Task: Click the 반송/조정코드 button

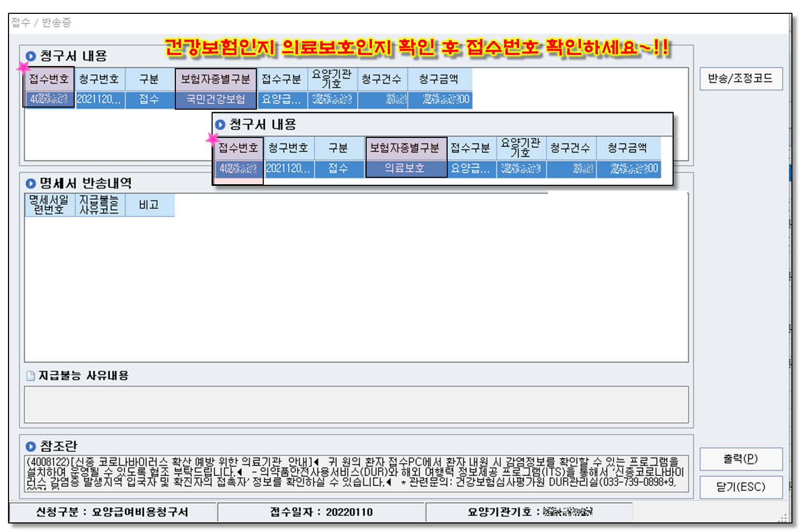Action: click(x=740, y=79)
